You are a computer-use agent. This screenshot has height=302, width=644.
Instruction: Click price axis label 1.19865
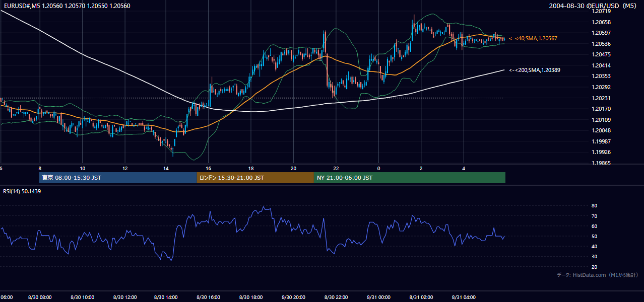click(x=601, y=163)
